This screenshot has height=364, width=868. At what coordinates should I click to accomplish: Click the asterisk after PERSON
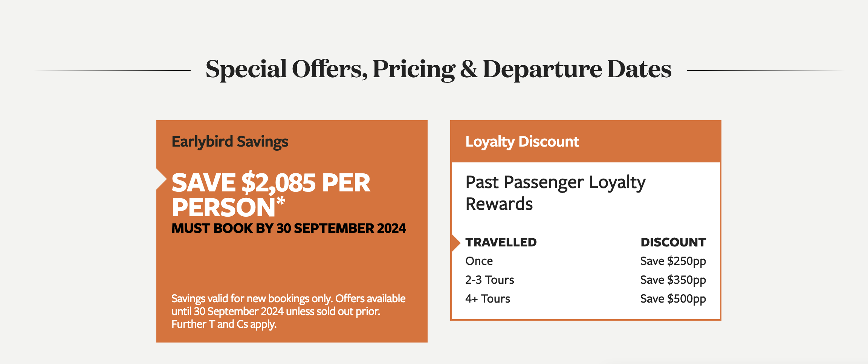coord(281,203)
